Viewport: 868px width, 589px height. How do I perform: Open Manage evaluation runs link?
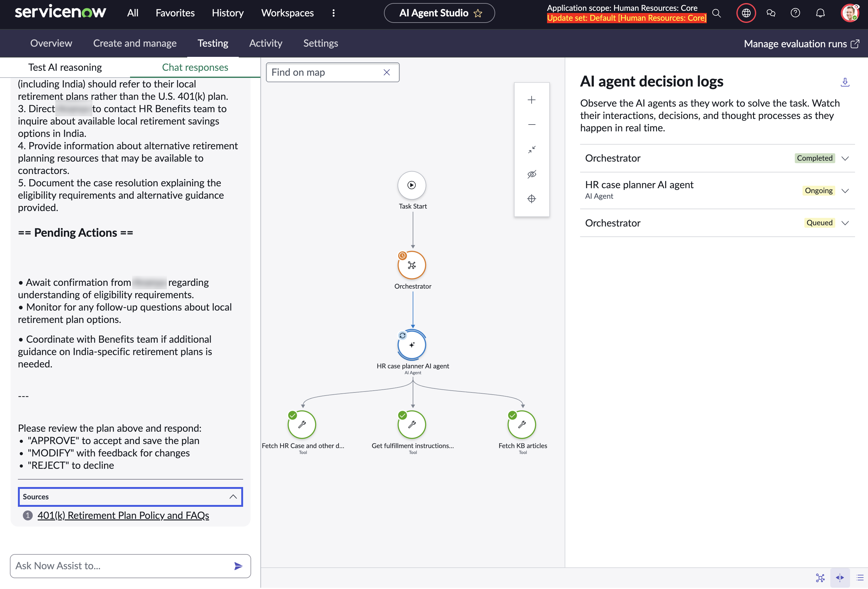[801, 44]
